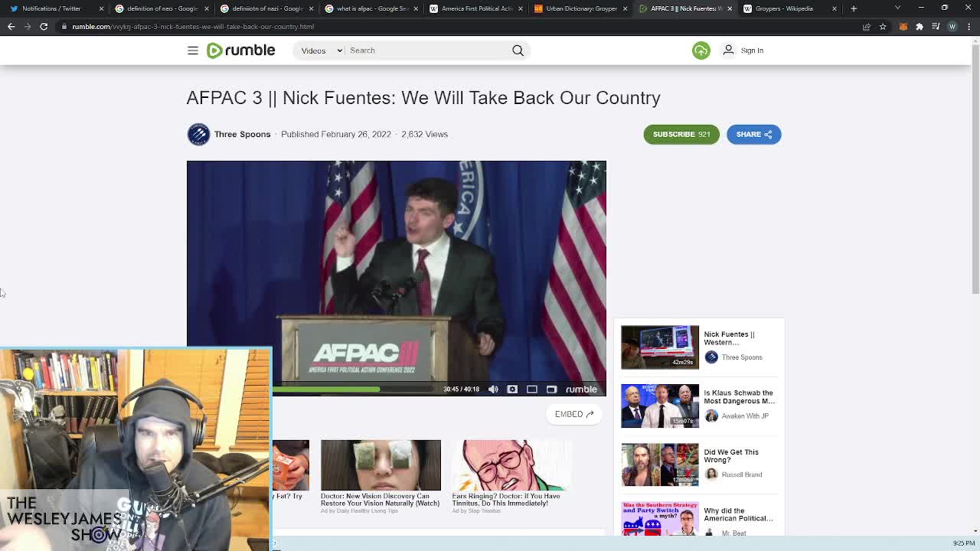The height and width of the screenshot is (551, 980).
Task: Open the Rumble hamburger menu
Action: [x=193, y=51]
